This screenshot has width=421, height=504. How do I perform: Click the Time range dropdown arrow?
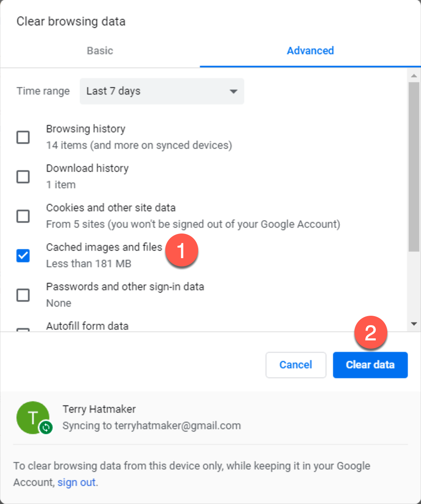pos(234,91)
